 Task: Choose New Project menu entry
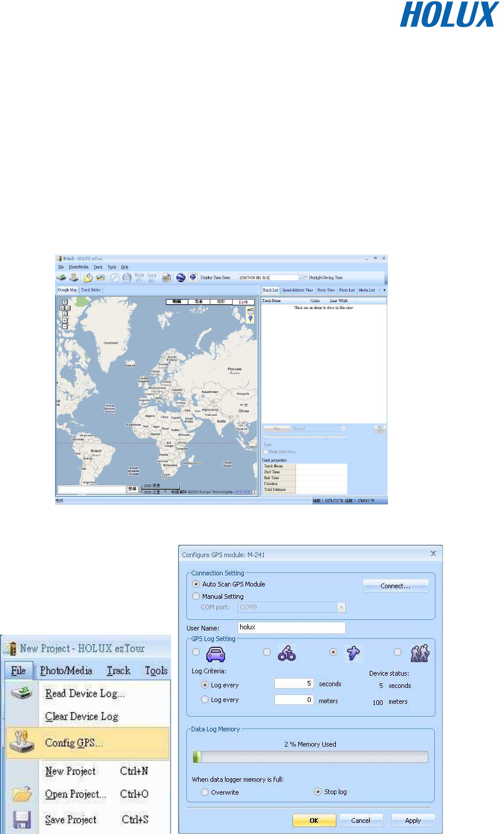pyautogui.click(x=70, y=771)
